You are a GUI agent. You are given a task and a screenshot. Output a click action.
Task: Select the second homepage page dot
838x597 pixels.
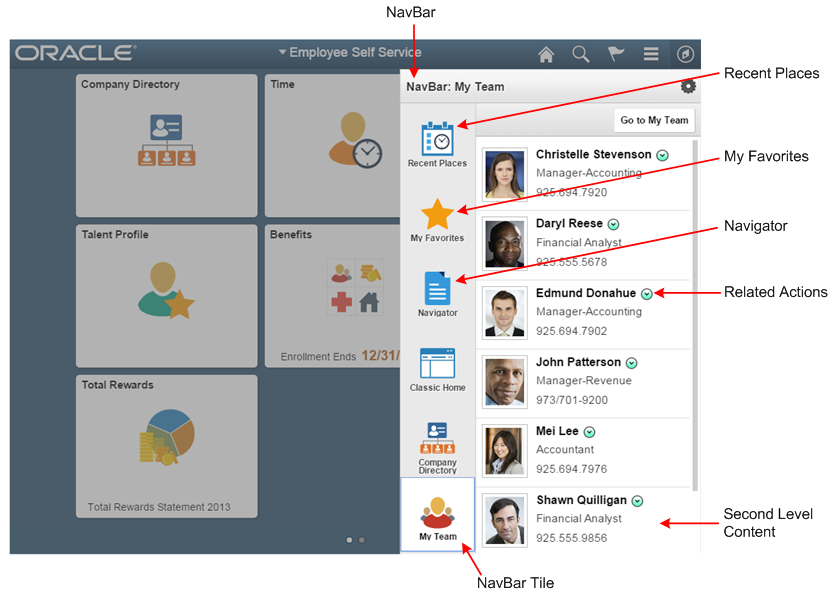(362, 540)
